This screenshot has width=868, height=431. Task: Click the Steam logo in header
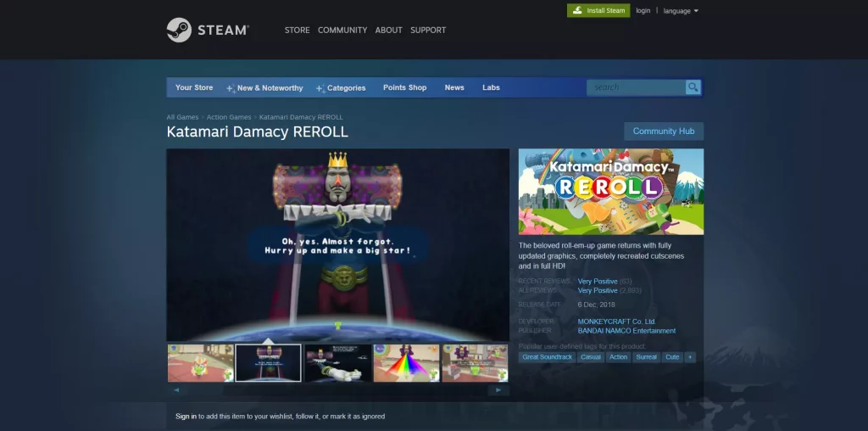point(209,30)
